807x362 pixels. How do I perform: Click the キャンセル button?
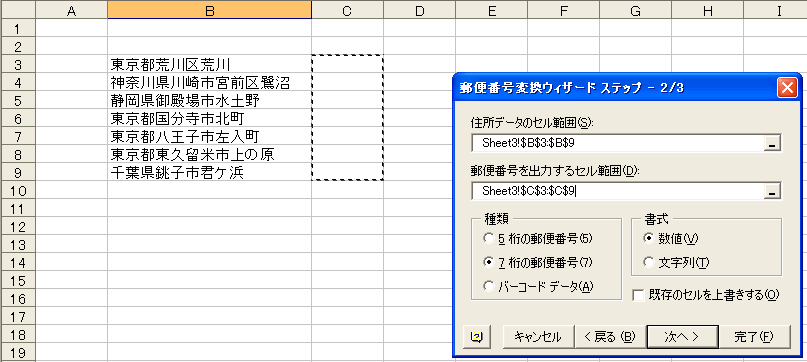point(538,337)
